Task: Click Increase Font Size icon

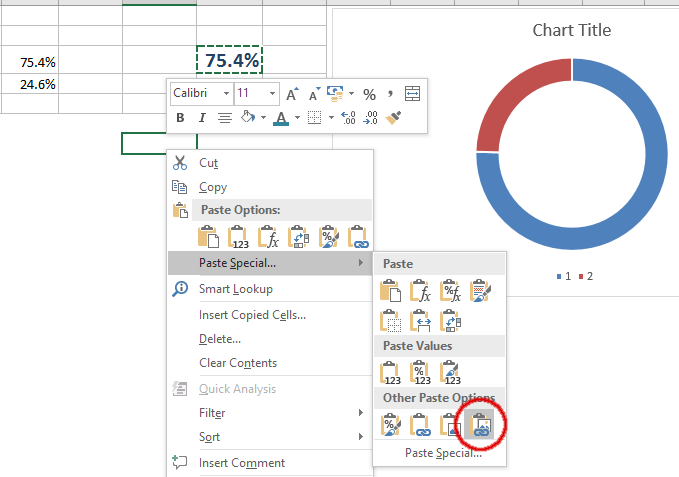Action: point(292,94)
